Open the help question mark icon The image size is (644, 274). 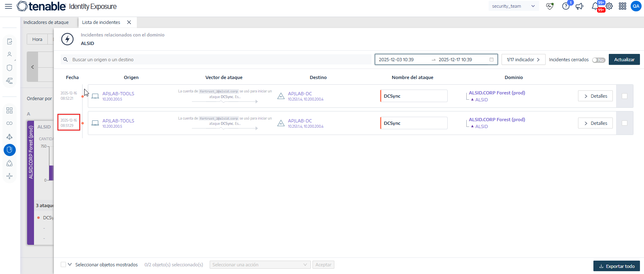click(565, 6)
